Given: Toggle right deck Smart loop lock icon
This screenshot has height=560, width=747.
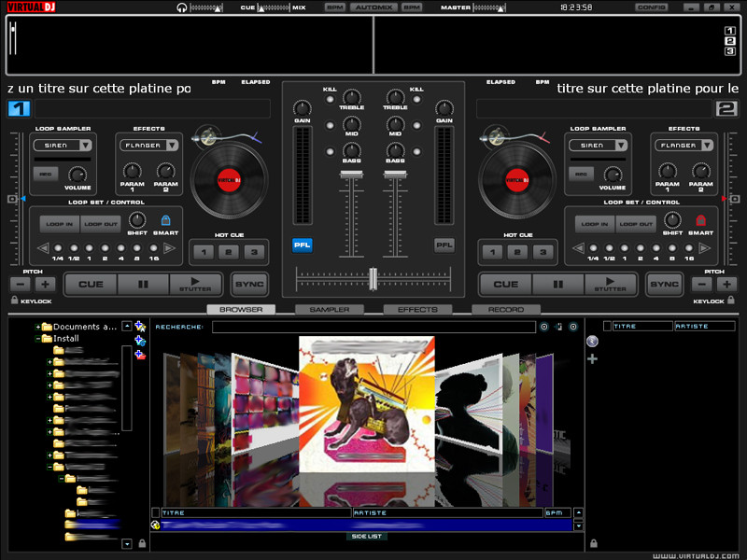Looking at the screenshot, I should [x=700, y=220].
